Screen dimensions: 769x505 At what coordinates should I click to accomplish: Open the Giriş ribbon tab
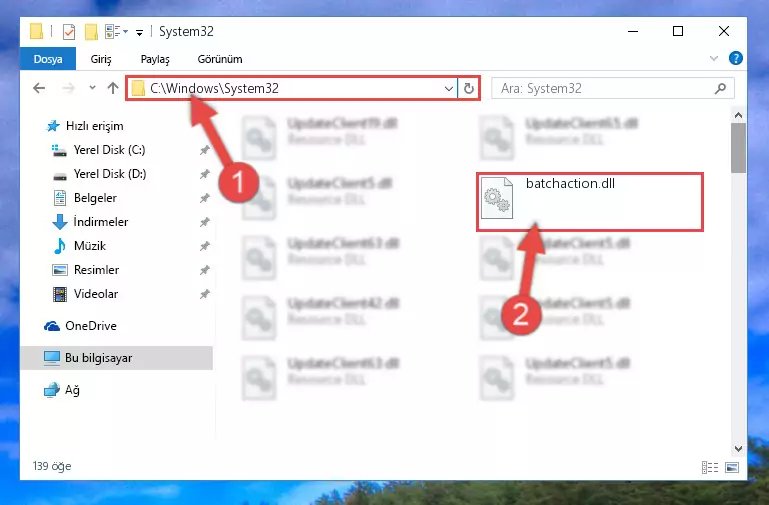pos(101,59)
